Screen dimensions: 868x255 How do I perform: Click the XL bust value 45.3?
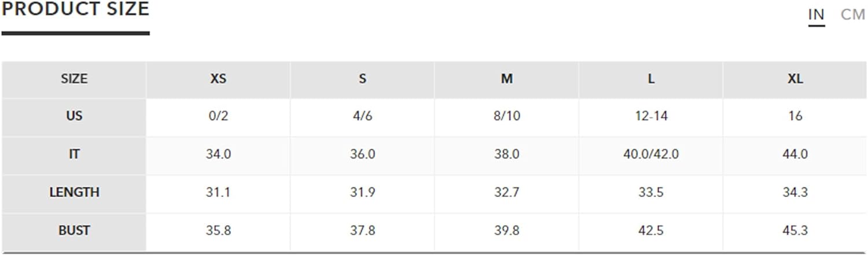[x=795, y=231]
